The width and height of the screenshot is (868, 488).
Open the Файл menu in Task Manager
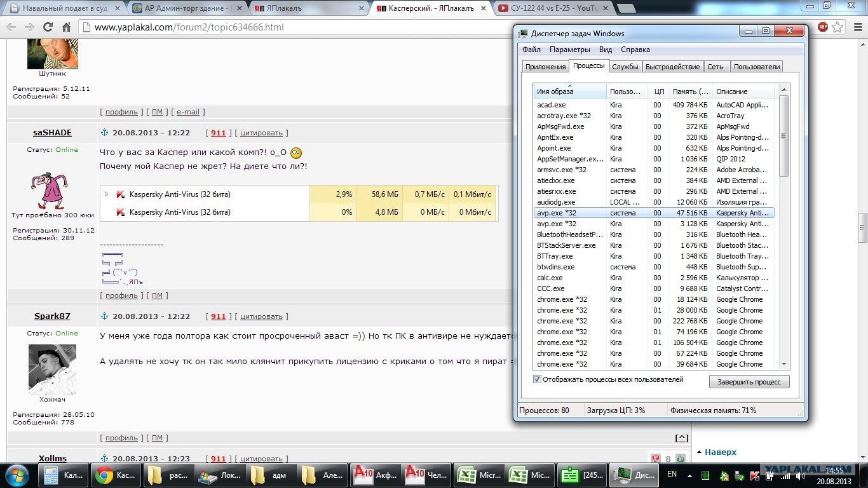pos(531,50)
